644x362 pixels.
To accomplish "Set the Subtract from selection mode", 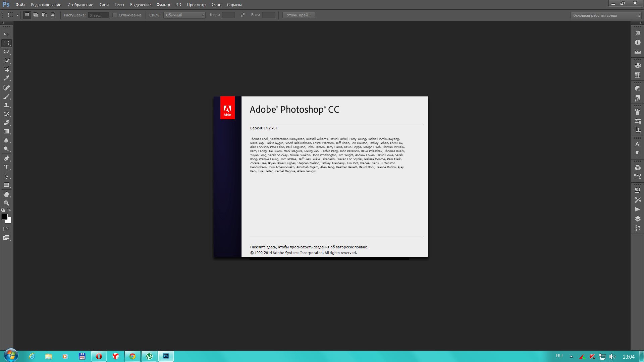I will (44, 15).
